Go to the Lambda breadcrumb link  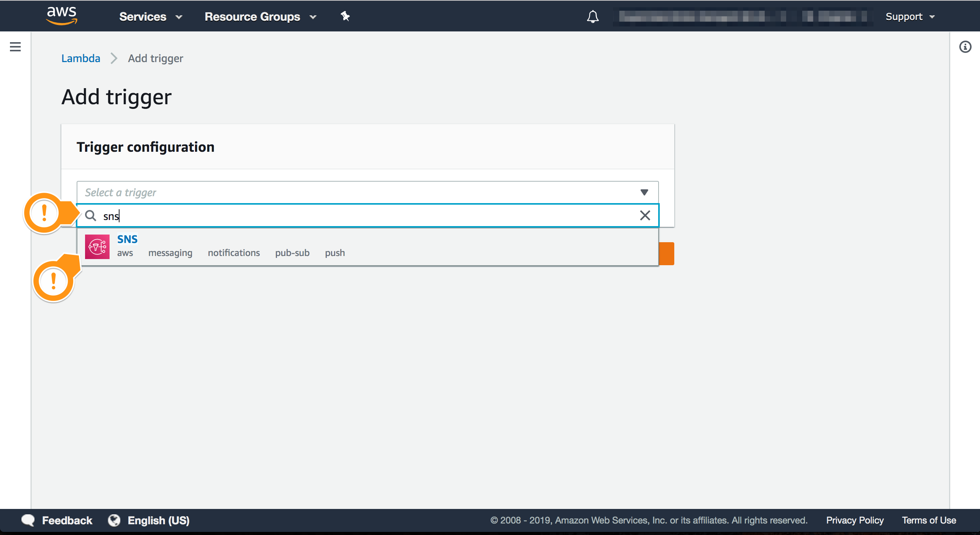[81, 58]
